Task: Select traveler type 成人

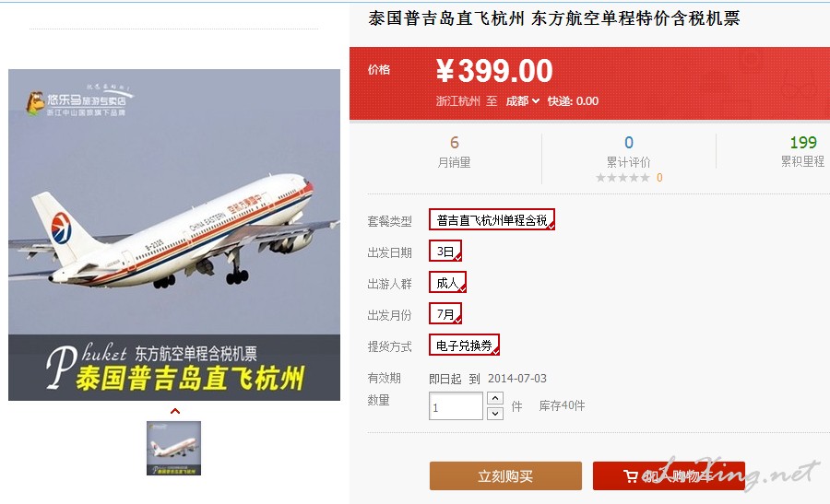Action: 447,283
